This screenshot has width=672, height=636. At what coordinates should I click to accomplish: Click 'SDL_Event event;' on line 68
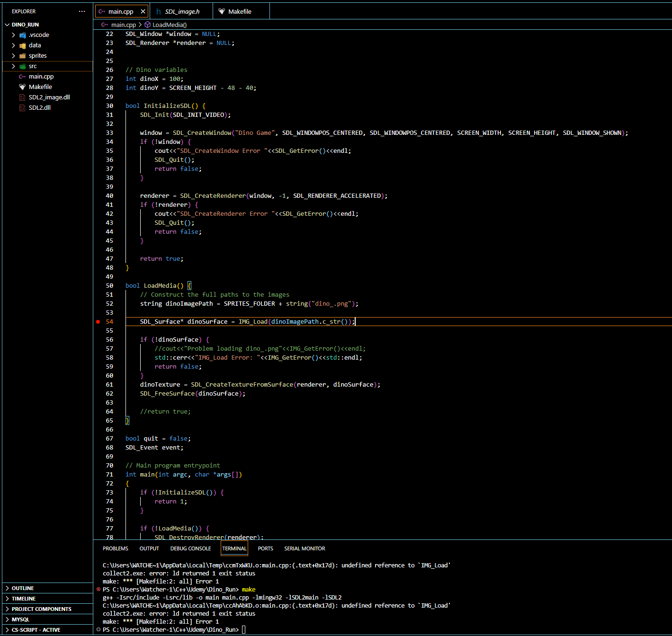[x=154, y=448]
